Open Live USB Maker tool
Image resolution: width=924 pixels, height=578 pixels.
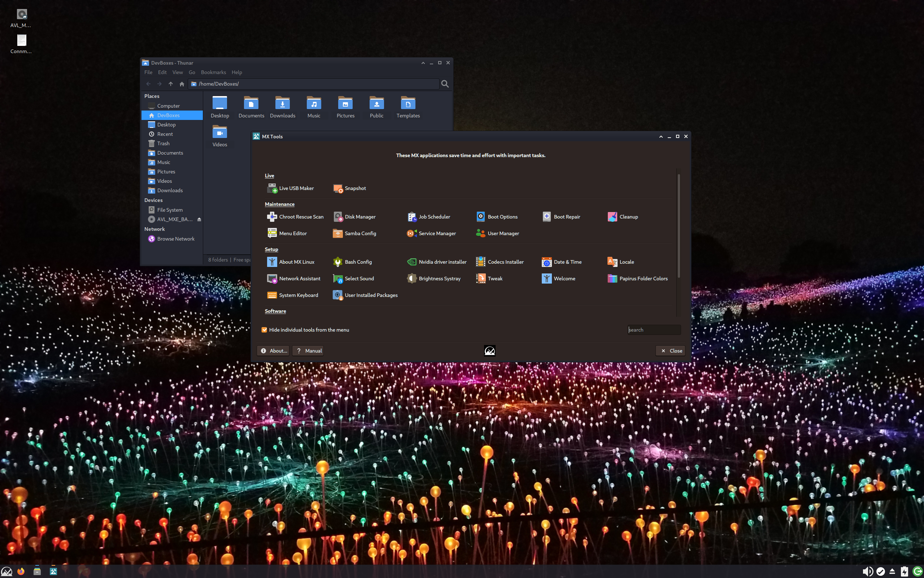[x=290, y=188]
